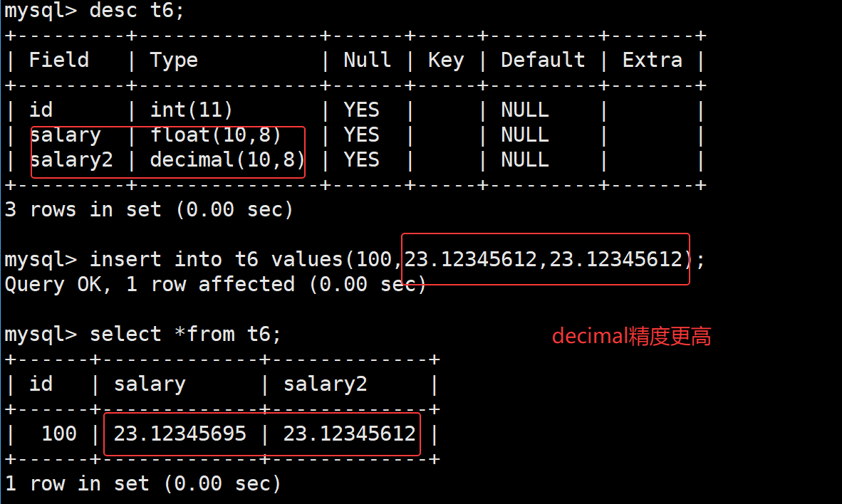Select the 'Default' column header
Screen dimensions: 842x504
542,60
